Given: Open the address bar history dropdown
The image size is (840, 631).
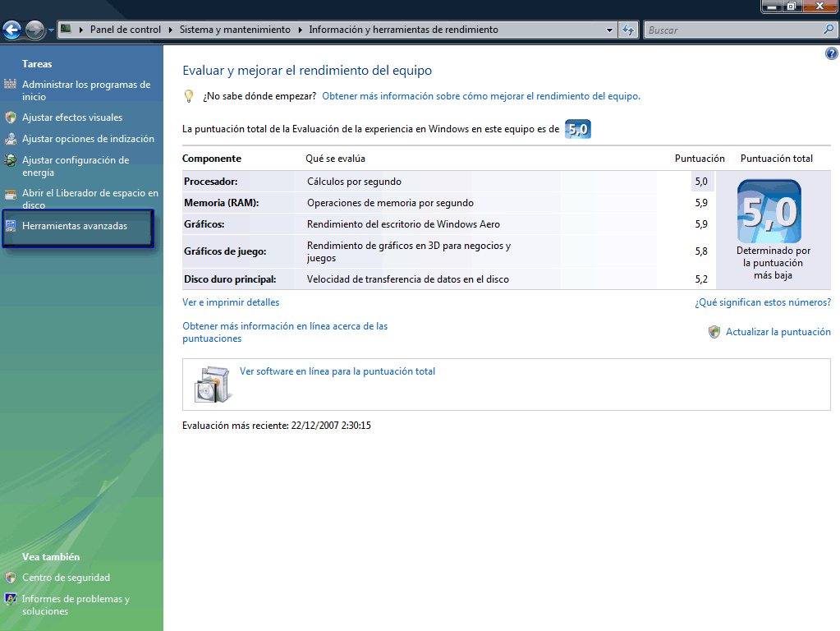Looking at the screenshot, I should point(609,30).
